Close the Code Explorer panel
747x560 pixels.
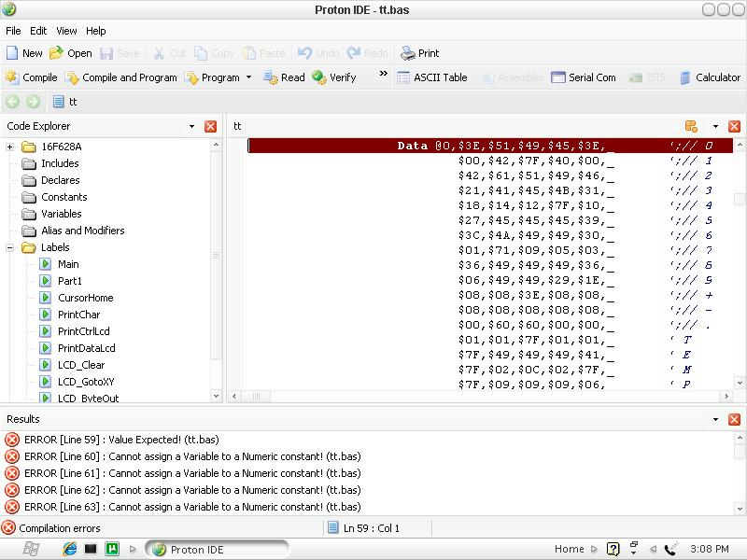[x=210, y=126]
